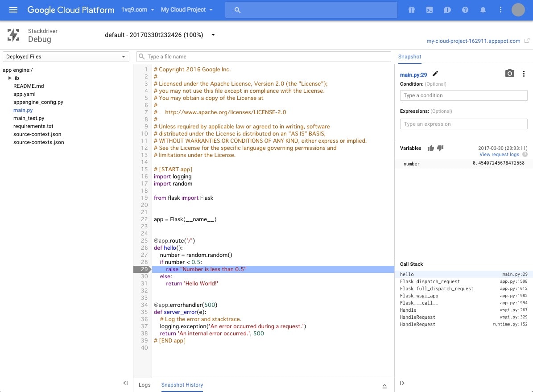Select the Flask.__call__ stack frame

click(464, 302)
